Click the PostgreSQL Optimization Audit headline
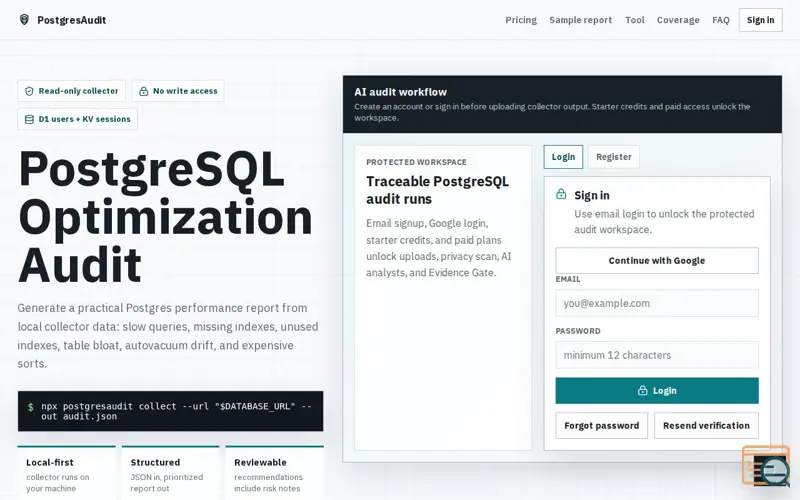The width and height of the screenshot is (800, 500). (x=165, y=216)
